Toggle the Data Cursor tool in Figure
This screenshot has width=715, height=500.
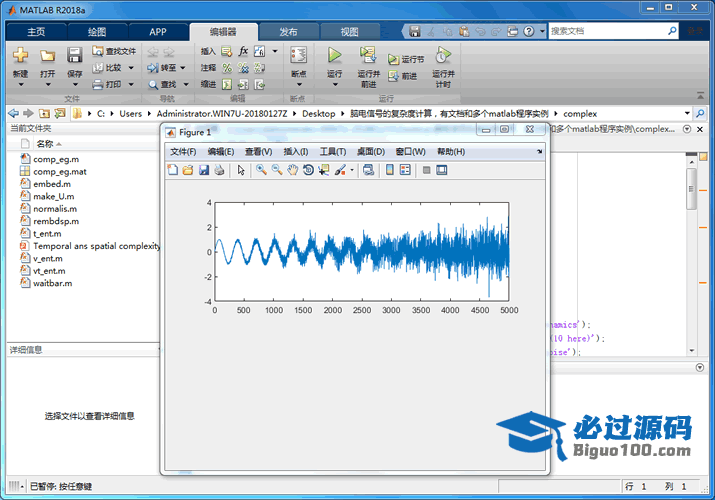[x=324, y=170]
